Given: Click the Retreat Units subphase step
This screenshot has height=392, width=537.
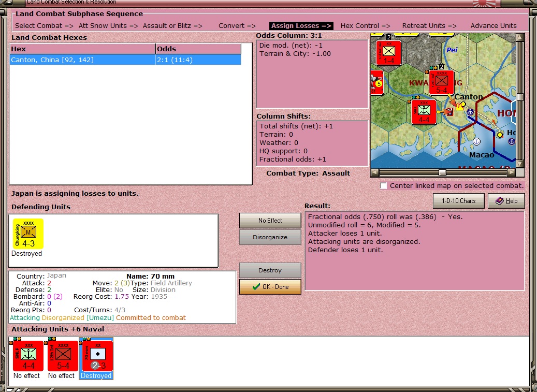Looking at the screenshot, I should (429, 26).
